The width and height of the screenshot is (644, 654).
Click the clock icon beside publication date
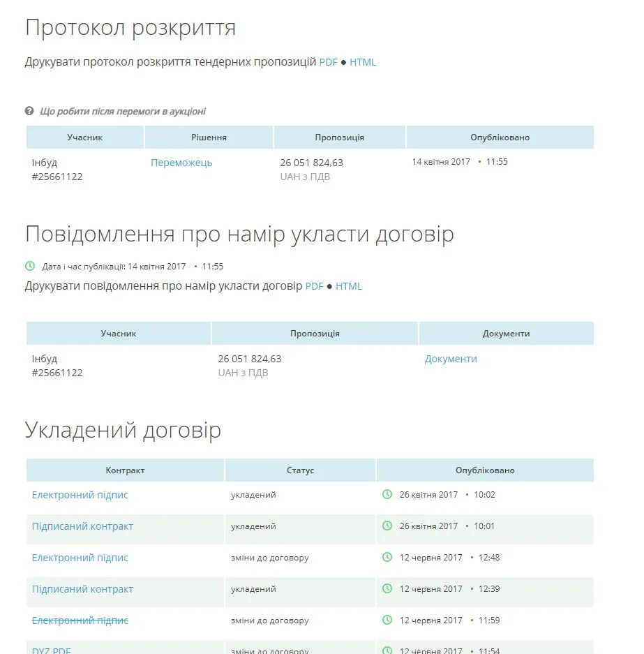pyautogui.click(x=30, y=266)
